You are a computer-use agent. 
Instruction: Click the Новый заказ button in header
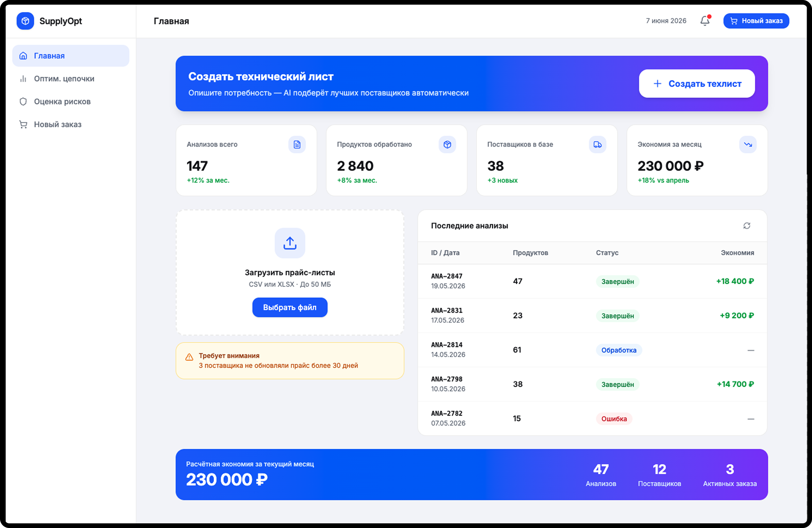(756, 21)
